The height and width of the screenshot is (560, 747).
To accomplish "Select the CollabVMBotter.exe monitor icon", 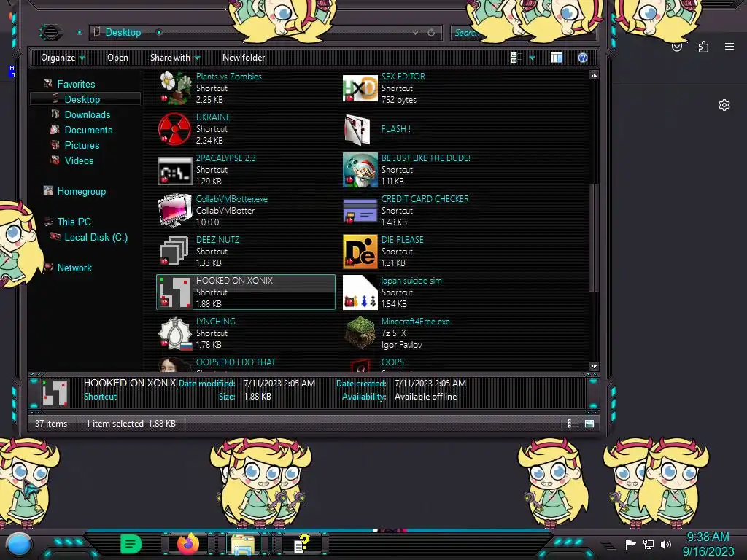I will [x=175, y=211].
